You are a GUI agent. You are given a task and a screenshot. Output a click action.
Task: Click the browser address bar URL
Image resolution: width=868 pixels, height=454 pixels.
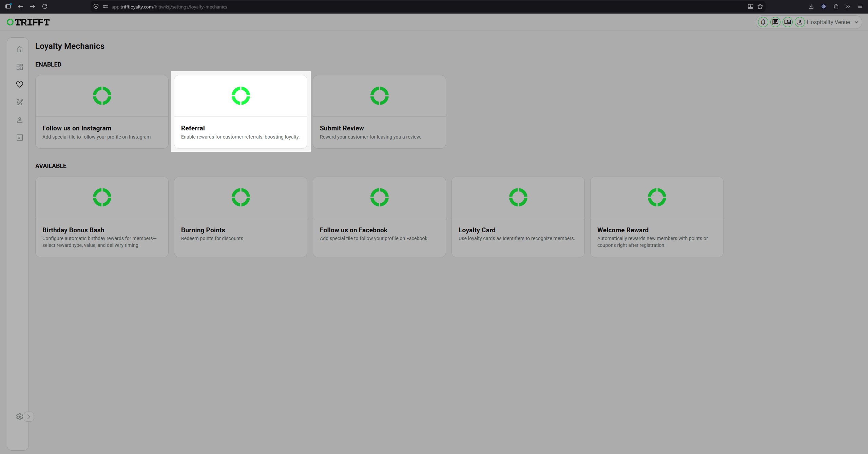coord(169,7)
